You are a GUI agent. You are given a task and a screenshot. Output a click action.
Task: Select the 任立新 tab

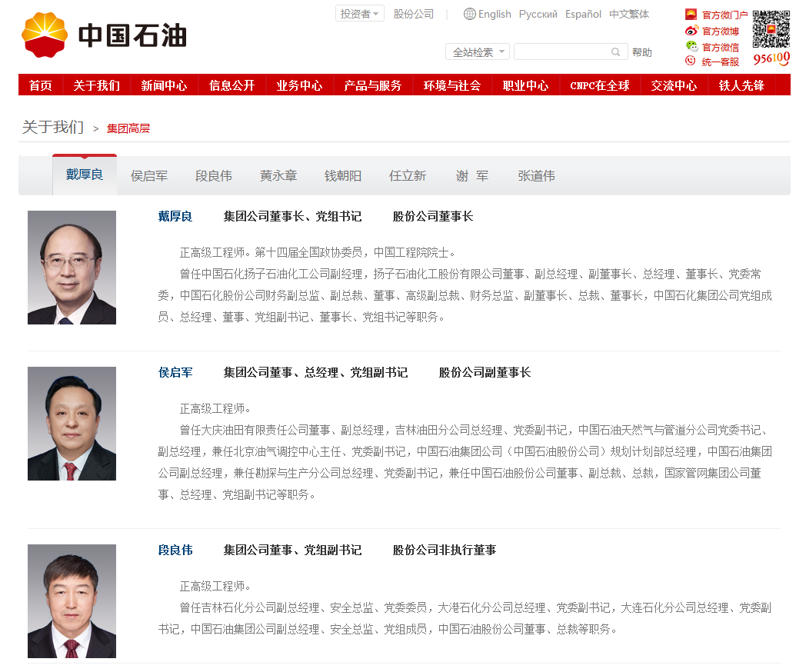click(407, 176)
